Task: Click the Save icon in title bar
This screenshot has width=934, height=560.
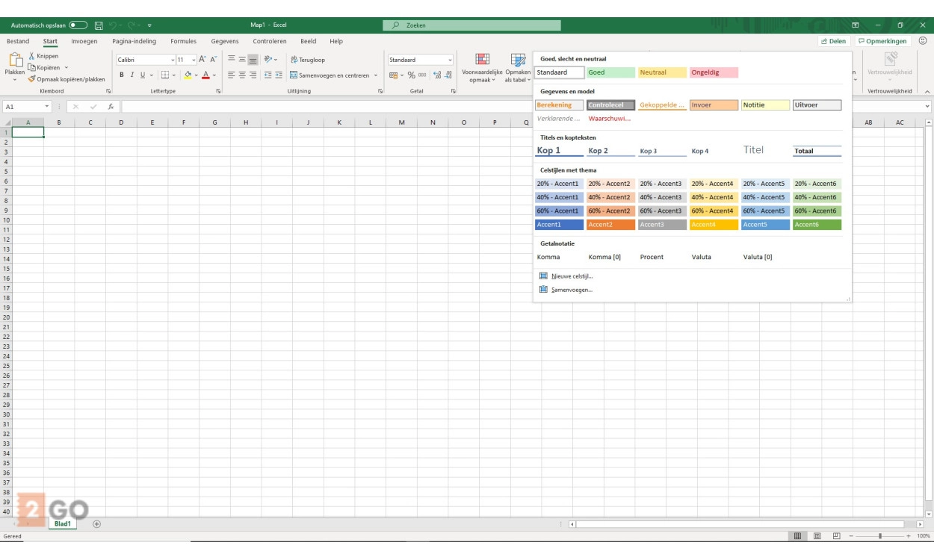Action: coord(99,25)
